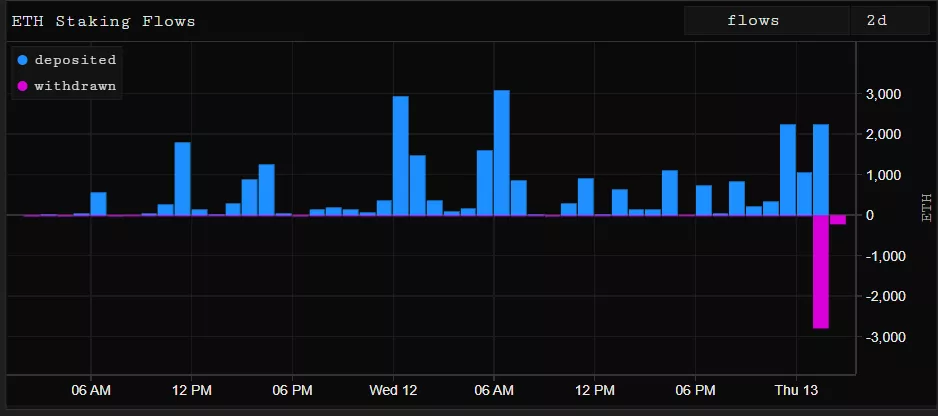938x416 pixels.
Task: Click the Wed 12 date axis label
Action: pyautogui.click(x=393, y=390)
